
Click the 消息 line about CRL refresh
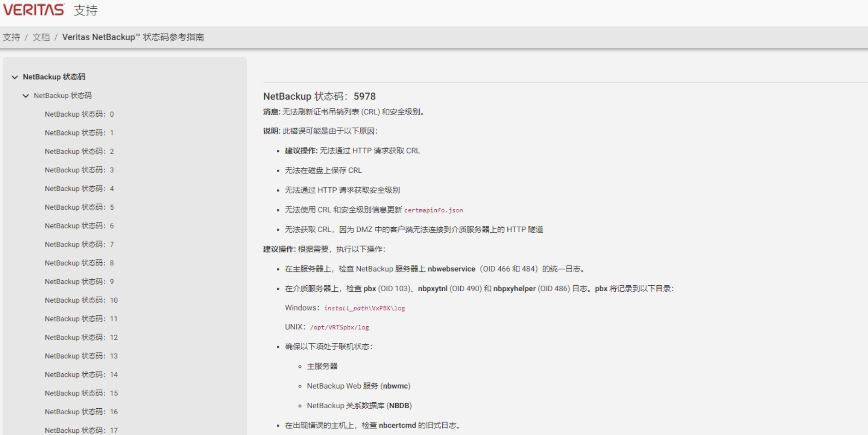pos(344,112)
